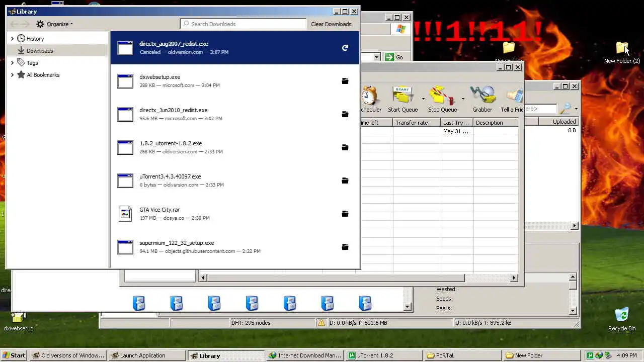
Task: Open containing folder for supermium_122_32_setup.exe
Action: coord(345,247)
